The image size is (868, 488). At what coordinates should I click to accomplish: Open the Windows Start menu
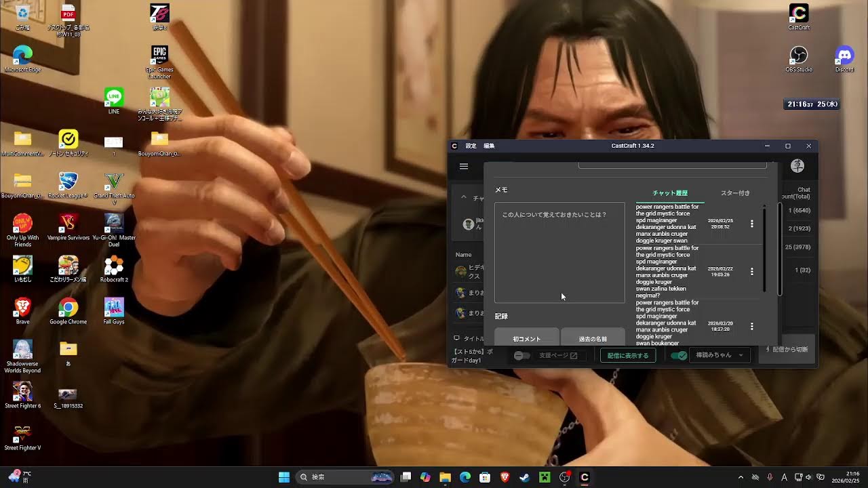click(x=284, y=477)
